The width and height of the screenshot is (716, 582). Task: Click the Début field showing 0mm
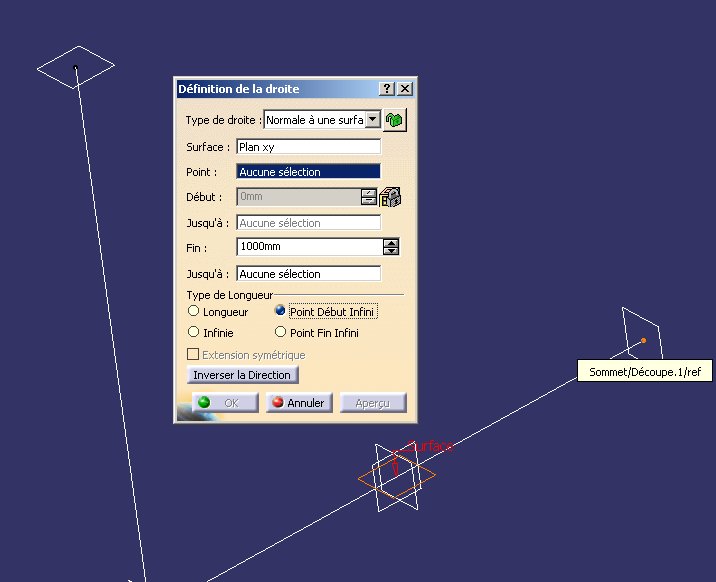pyautogui.click(x=299, y=197)
